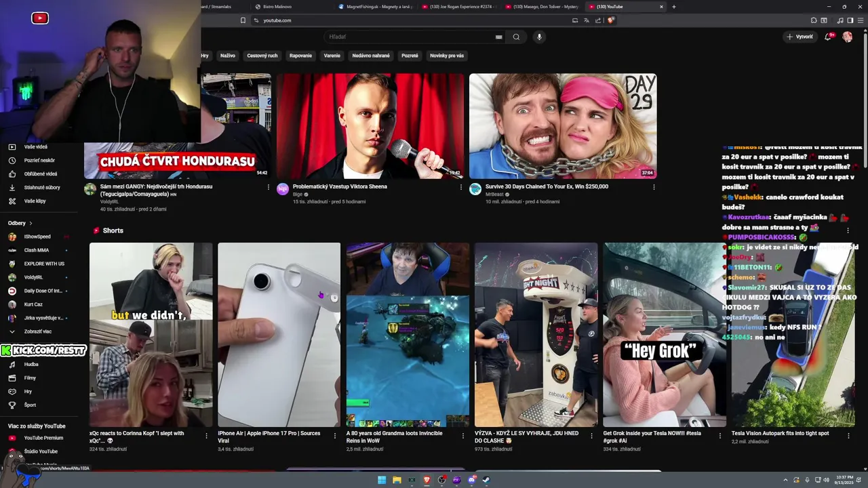Start voice search with the microphone icon

click(x=539, y=37)
